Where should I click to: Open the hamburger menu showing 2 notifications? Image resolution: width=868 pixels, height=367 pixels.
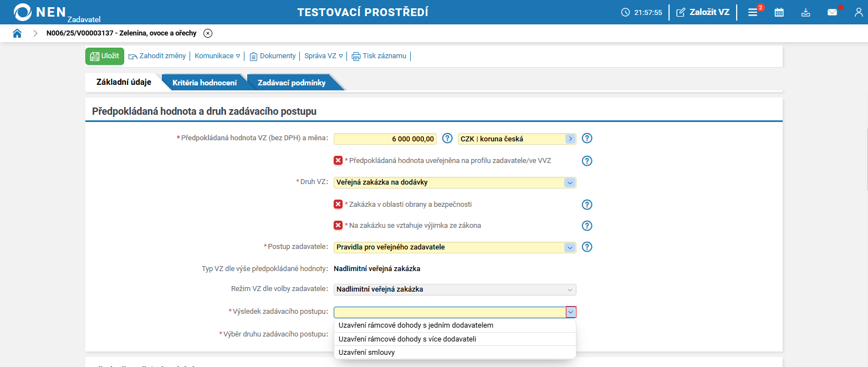click(752, 11)
